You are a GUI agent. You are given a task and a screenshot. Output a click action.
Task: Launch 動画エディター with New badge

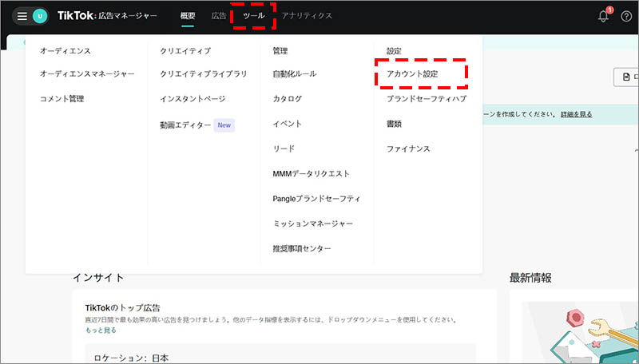(185, 125)
